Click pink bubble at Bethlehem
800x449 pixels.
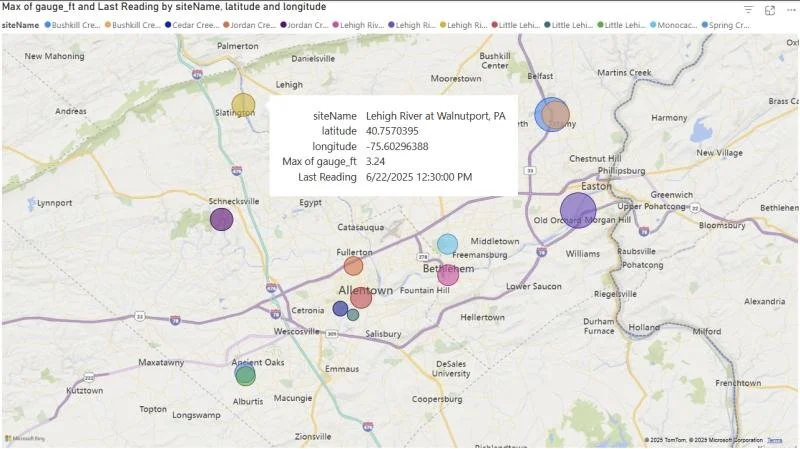(x=448, y=275)
